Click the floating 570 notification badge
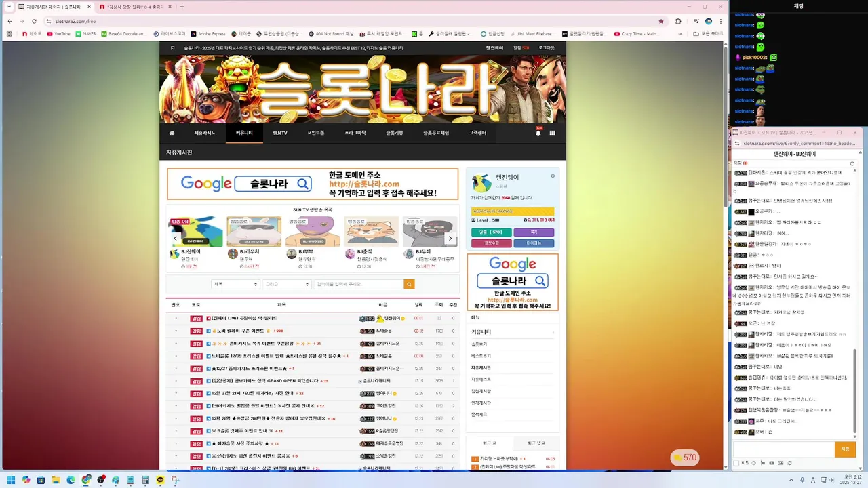Viewport: 868px width, 488px height. tap(685, 457)
